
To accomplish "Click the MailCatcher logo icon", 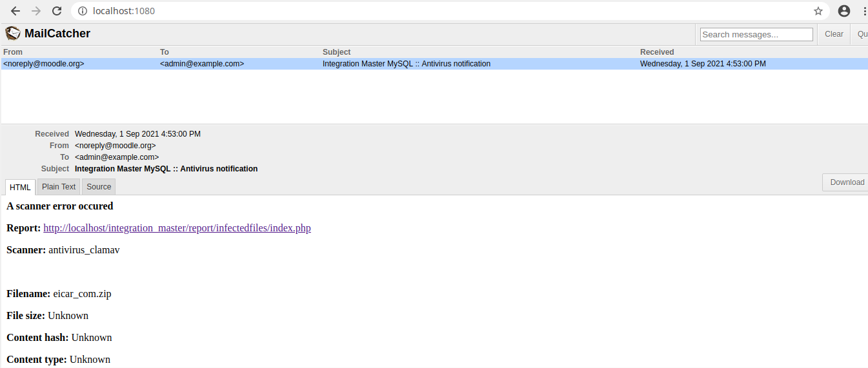I will pos(12,34).
